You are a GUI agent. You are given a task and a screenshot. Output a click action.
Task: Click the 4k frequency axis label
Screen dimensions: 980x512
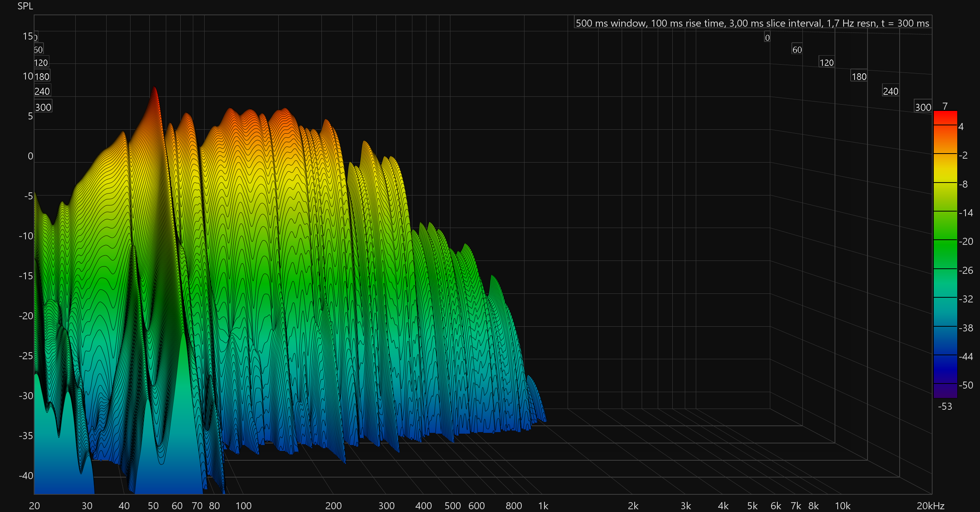click(723, 506)
